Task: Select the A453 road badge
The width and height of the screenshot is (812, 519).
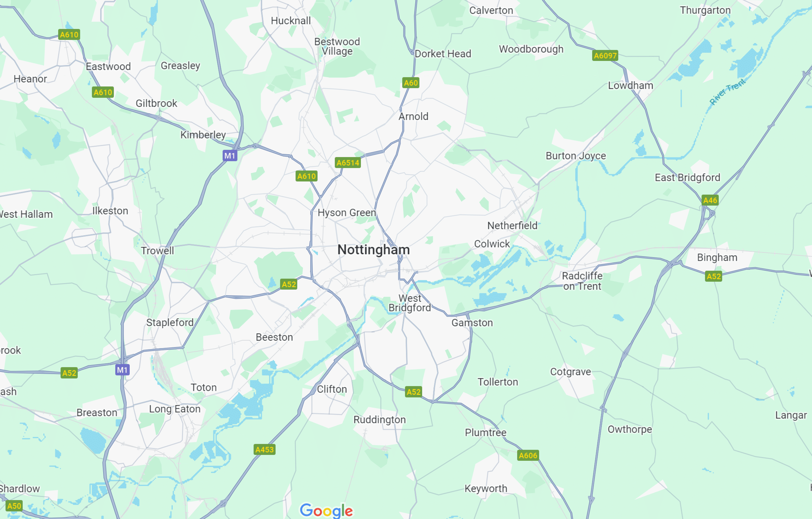Action: coord(265,449)
